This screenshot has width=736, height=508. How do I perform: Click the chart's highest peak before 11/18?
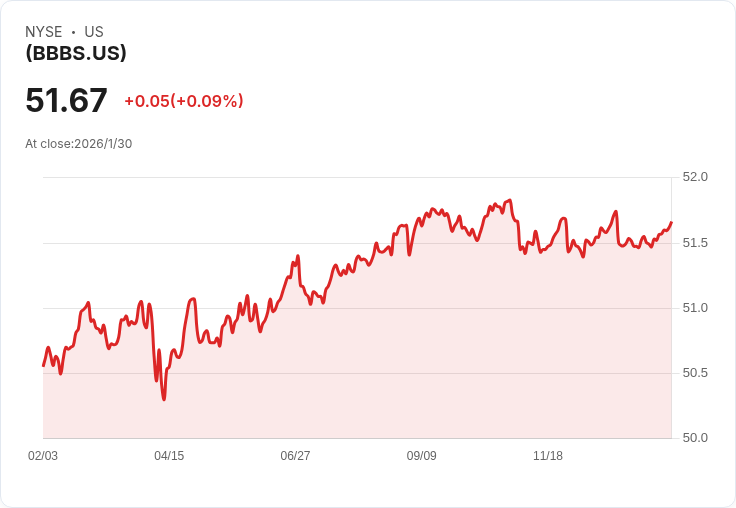[x=510, y=200]
